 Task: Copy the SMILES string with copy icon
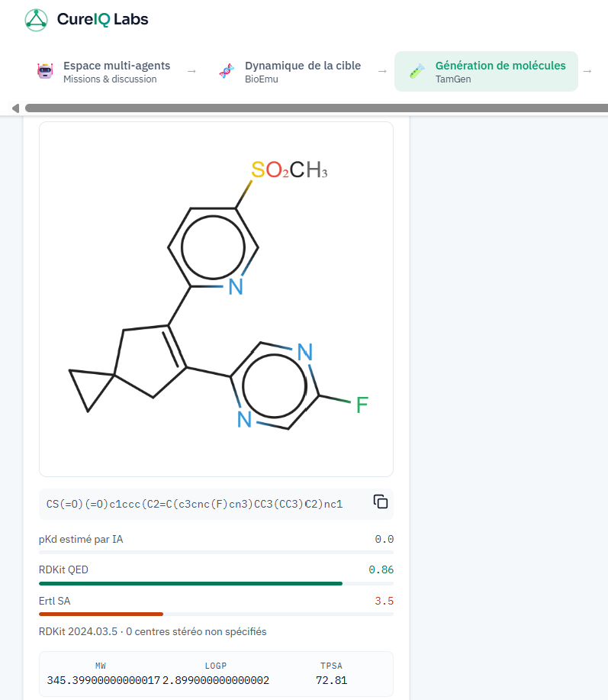click(381, 502)
